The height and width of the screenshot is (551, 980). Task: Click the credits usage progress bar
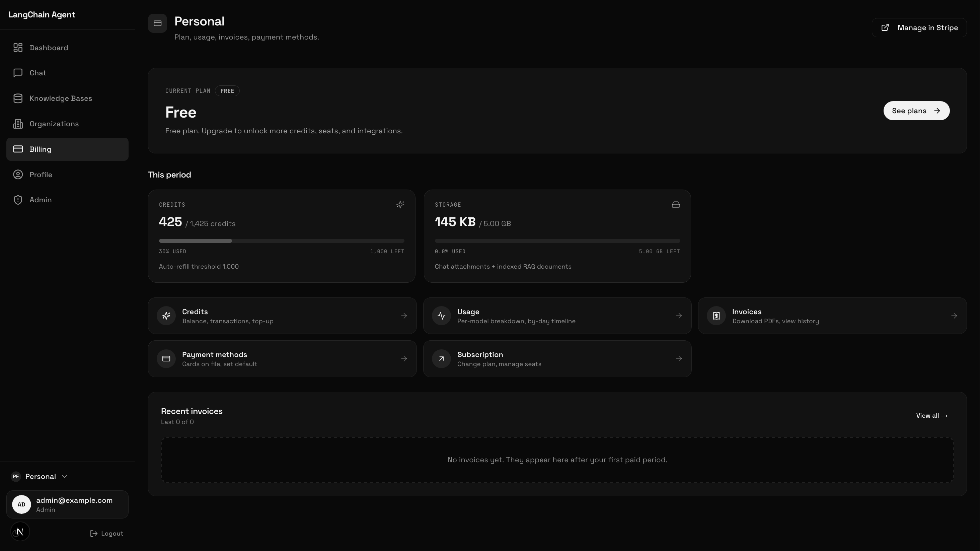coord(282,241)
